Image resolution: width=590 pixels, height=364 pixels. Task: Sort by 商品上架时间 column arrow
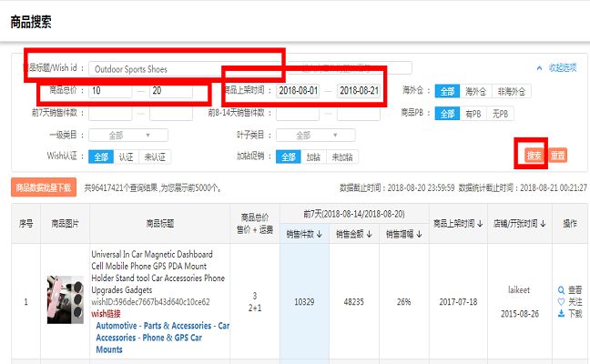479,224
